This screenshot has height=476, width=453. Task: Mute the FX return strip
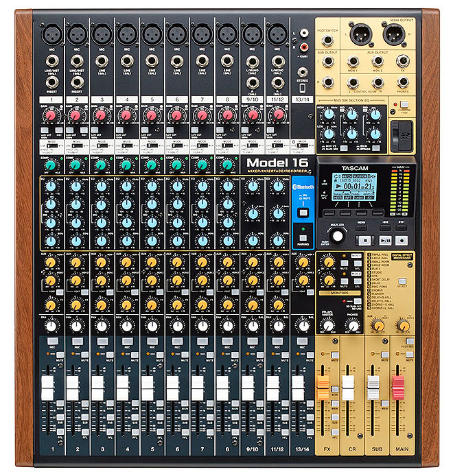(x=334, y=355)
